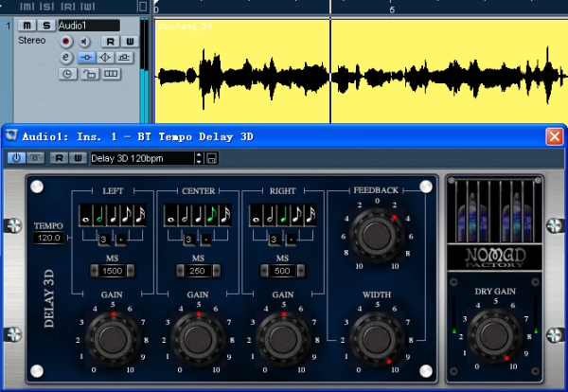Toggle the track lock icon

(90, 74)
